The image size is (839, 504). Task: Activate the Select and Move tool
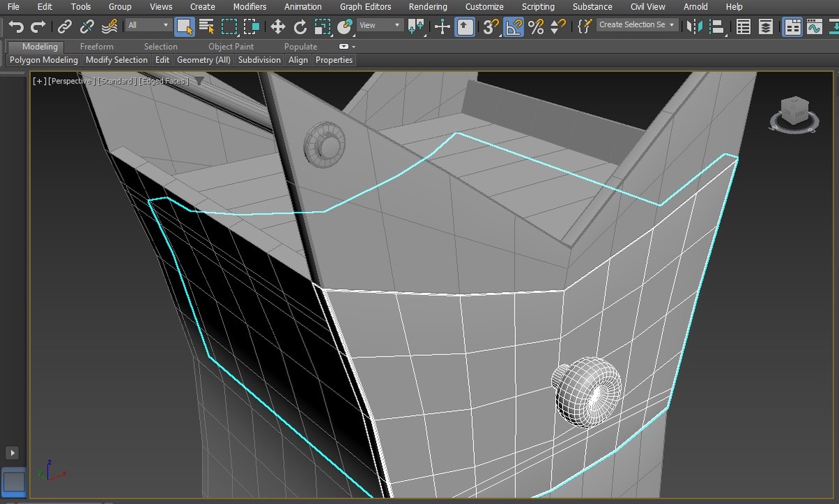click(278, 27)
